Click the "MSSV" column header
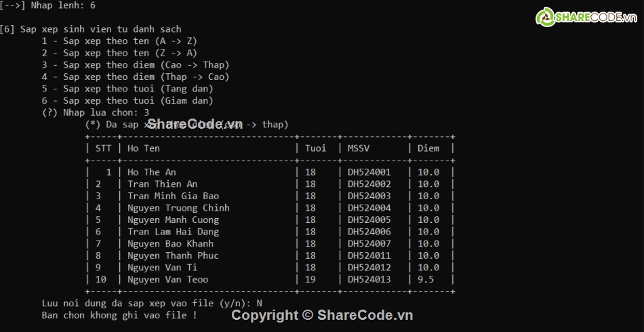The image size is (644, 332). coord(358,148)
